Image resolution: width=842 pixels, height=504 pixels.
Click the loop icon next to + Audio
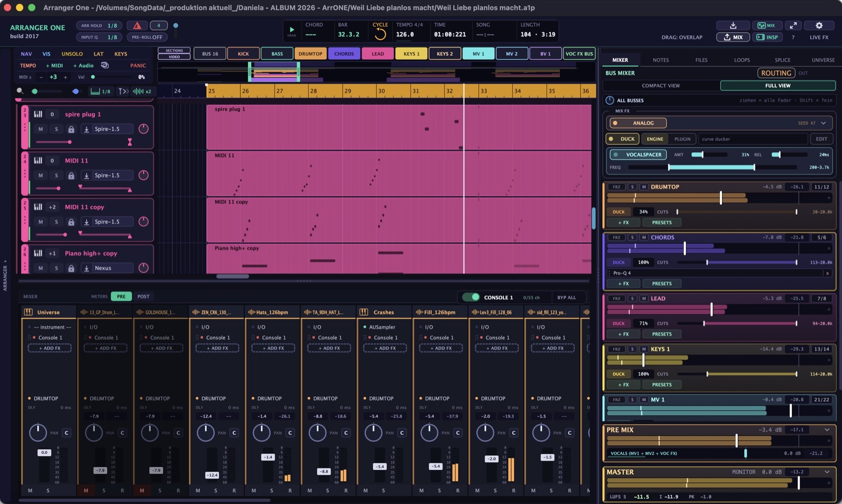click(104, 65)
